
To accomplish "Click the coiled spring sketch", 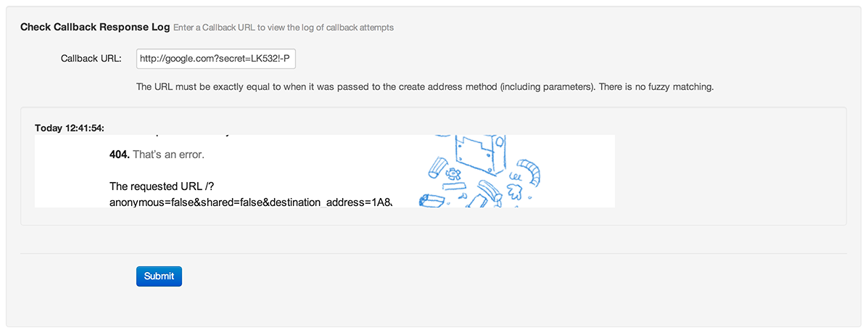I will click(x=516, y=177).
